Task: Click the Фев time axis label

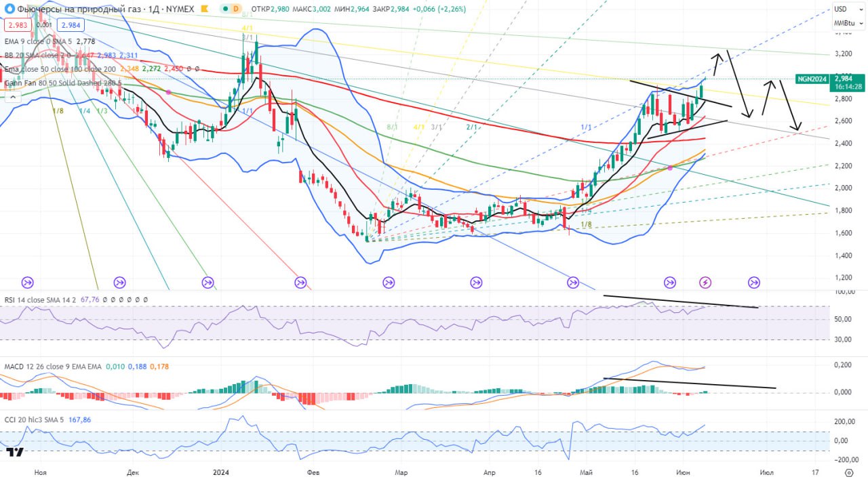Action: tap(313, 472)
